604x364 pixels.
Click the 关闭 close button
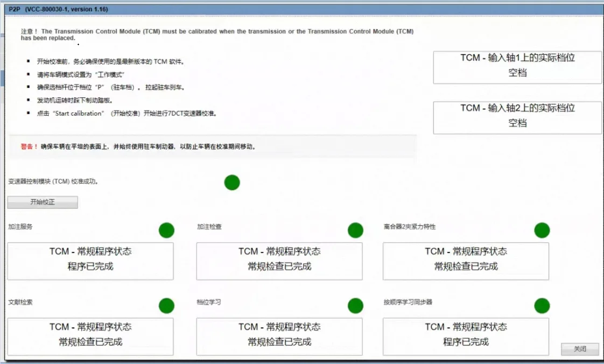(x=580, y=348)
